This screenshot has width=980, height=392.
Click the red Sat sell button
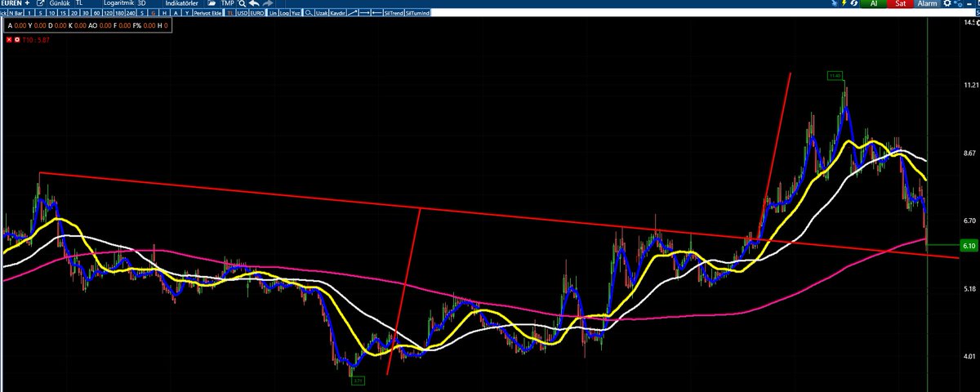(900, 3)
